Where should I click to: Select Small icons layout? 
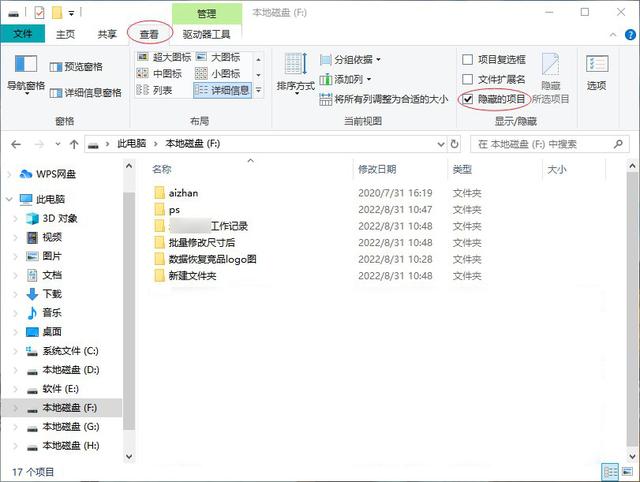click(x=218, y=74)
